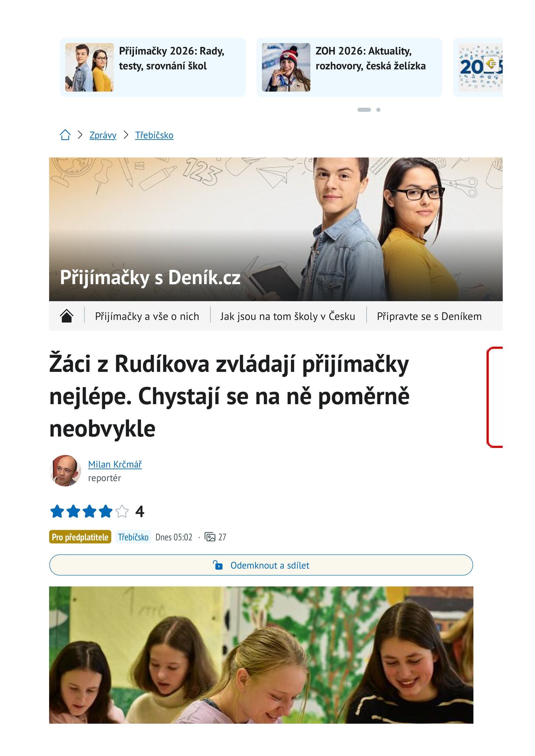Open author link Milan Krčmář
Image resolution: width=535 pixels, height=756 pixels.
[x=115, y=464]
